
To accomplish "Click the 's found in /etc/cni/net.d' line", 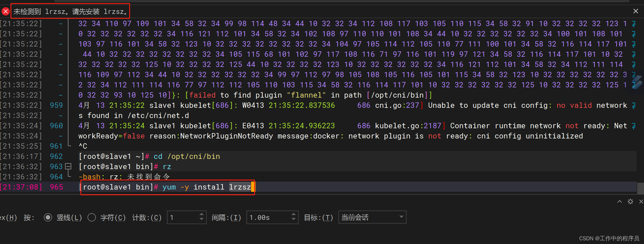I will 134,115.
